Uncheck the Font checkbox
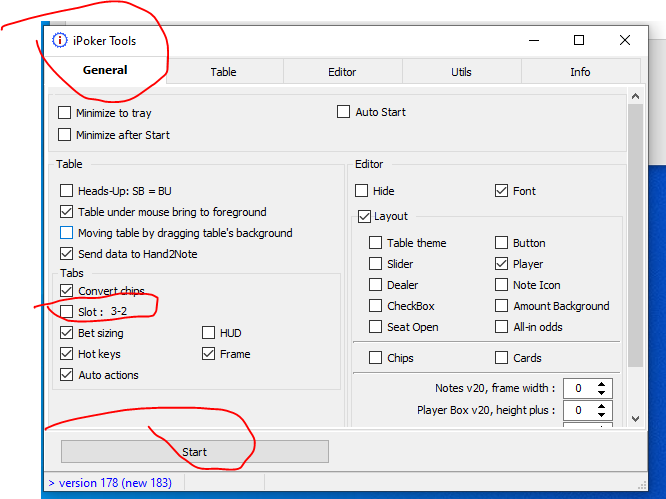666x499 pixels. click(x=501, y=191)
